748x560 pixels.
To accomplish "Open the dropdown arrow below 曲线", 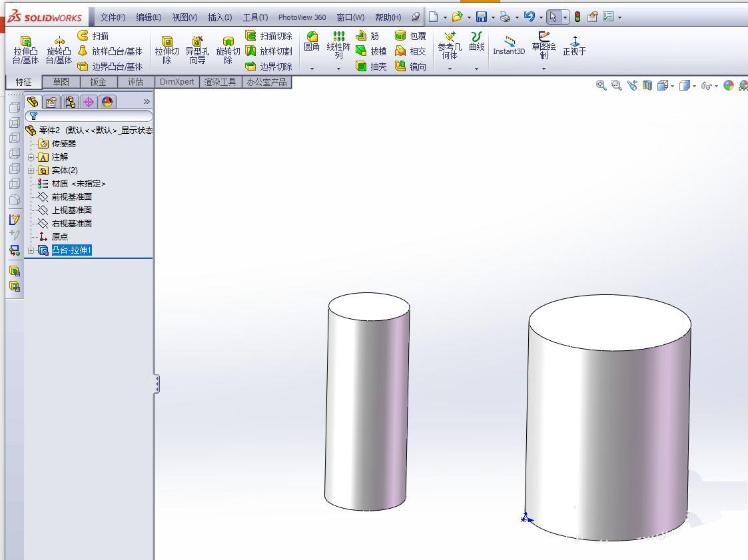I will pos(476,69).
